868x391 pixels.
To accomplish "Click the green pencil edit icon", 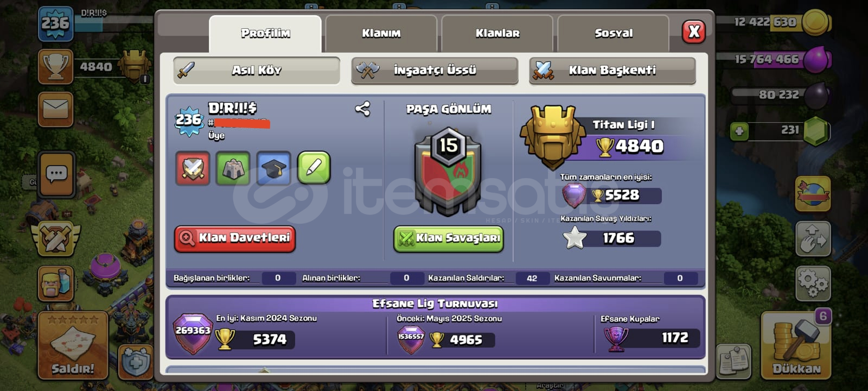I will (314, 168).
